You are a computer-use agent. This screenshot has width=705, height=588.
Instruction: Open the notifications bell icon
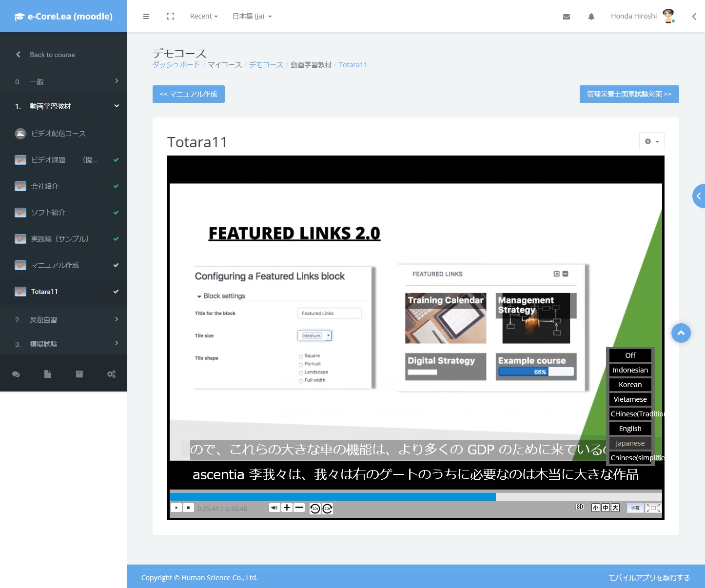click(x=591, y=17)
